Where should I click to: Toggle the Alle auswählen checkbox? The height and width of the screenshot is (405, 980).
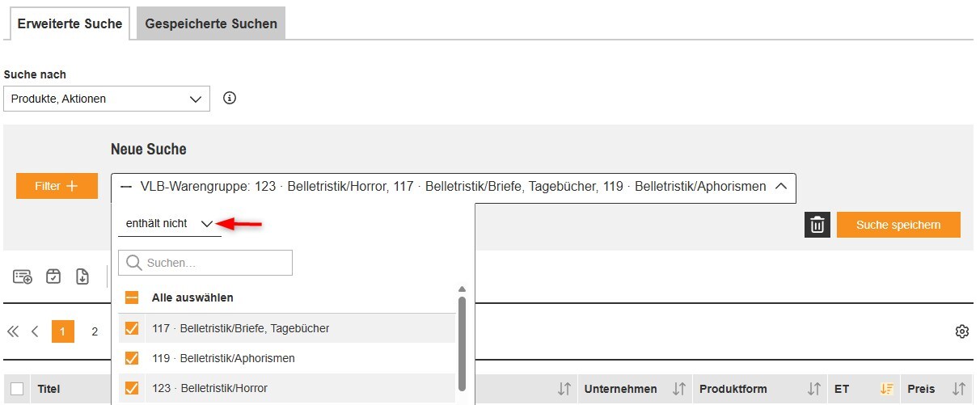[x=132, y=297]
